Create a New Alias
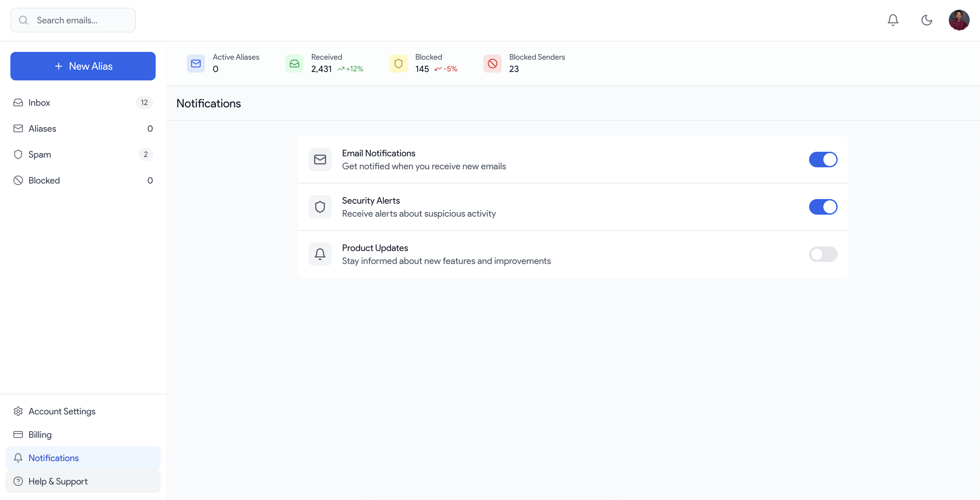Viewport: 980px width, 500px height. point(83,66)
